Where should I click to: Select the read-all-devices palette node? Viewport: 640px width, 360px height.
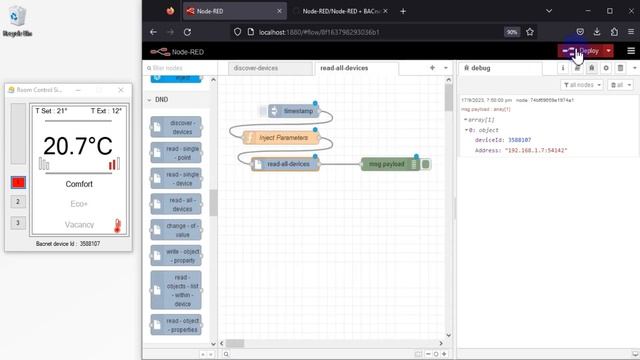[176, 204]
